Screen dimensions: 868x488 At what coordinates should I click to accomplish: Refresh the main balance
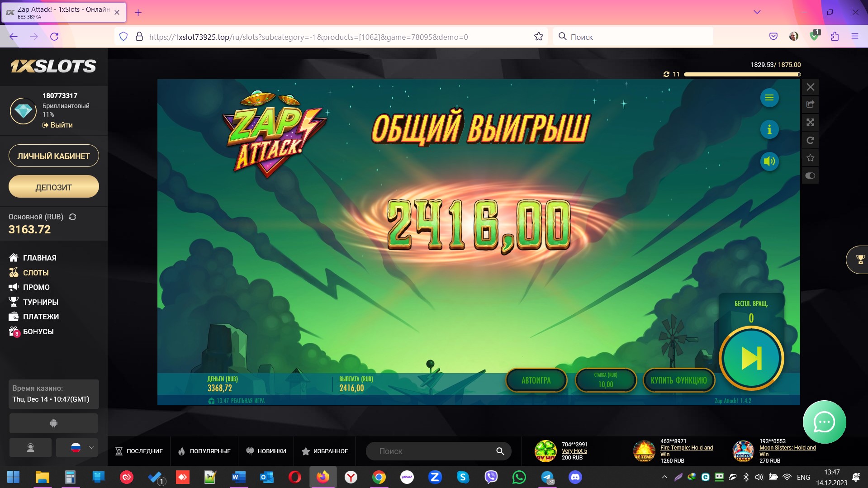[x=72, y=217]
